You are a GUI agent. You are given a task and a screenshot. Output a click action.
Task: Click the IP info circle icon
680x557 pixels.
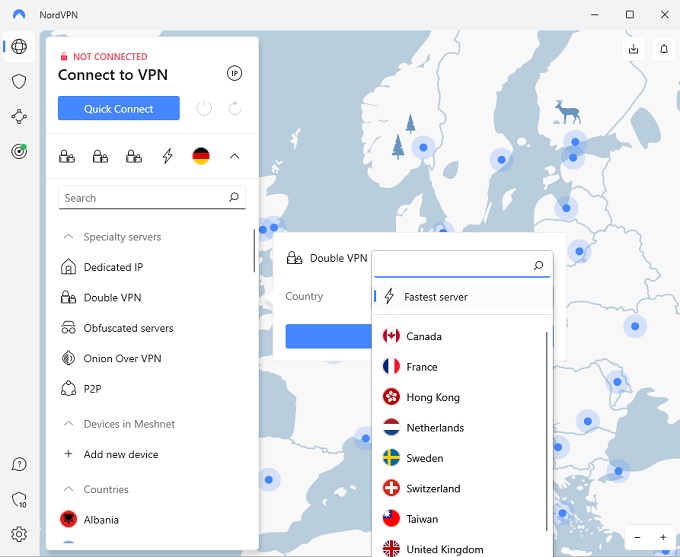235,73
